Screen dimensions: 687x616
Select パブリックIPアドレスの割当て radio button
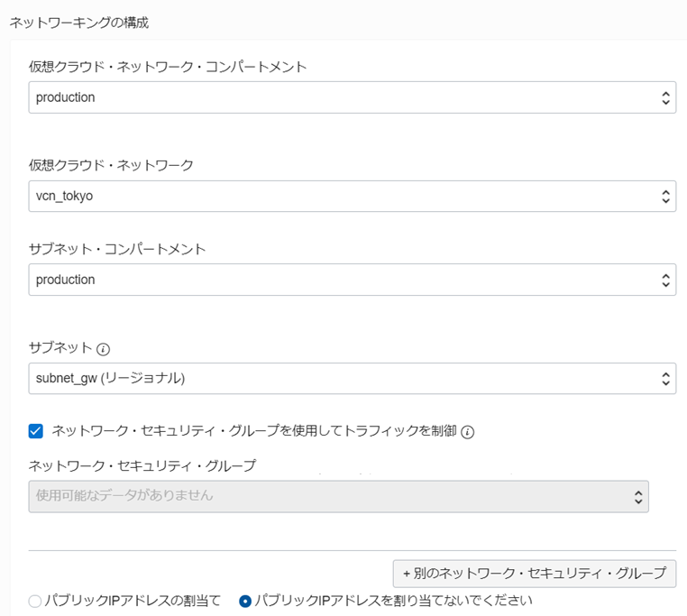point(35,601)
